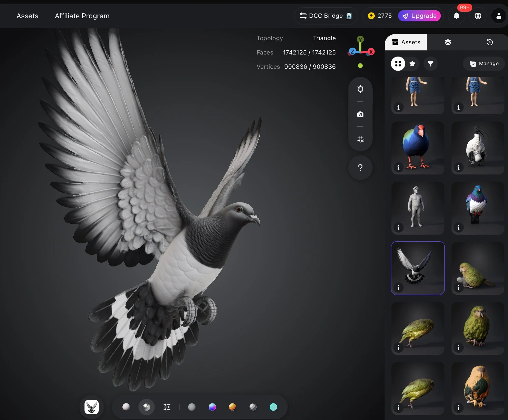
Task: Select the plain white sphere material
Action: 126,407
